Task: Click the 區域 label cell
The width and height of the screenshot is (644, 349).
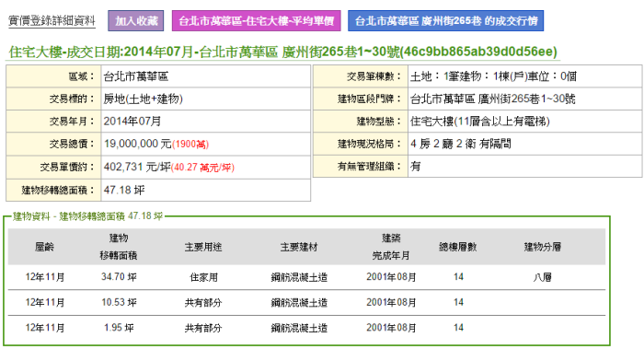Action: (x=53, y=76)
